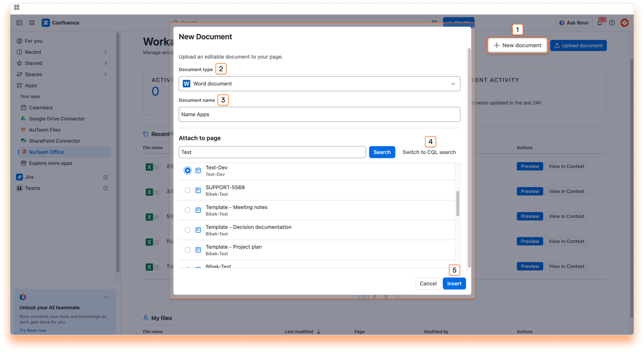Click the Ask Rovo button

[x=574, y=23]
